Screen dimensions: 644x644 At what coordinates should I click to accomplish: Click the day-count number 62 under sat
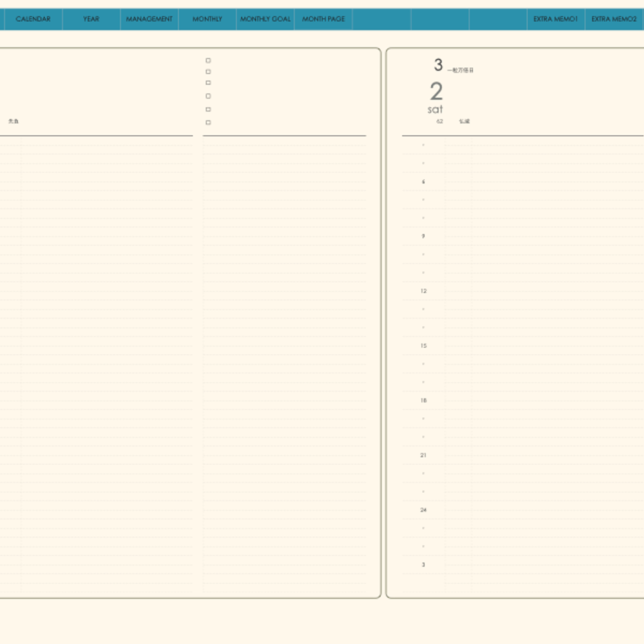click(x=440, y=122)
